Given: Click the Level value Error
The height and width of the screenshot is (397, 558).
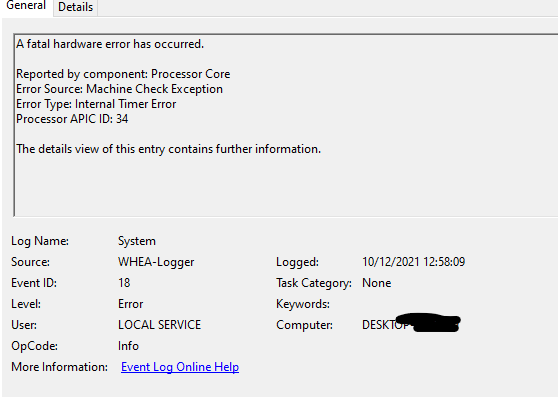Looking at the screenshot, I should [131, 304].
